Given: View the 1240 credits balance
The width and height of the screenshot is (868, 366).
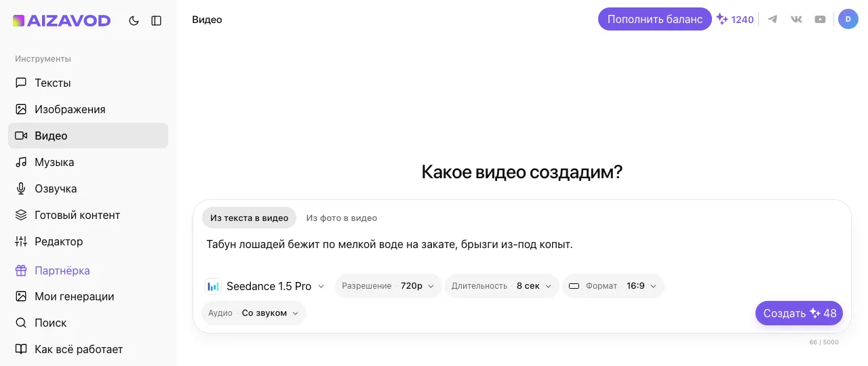Looking at the screenshot, I should (x=735, y=20).
